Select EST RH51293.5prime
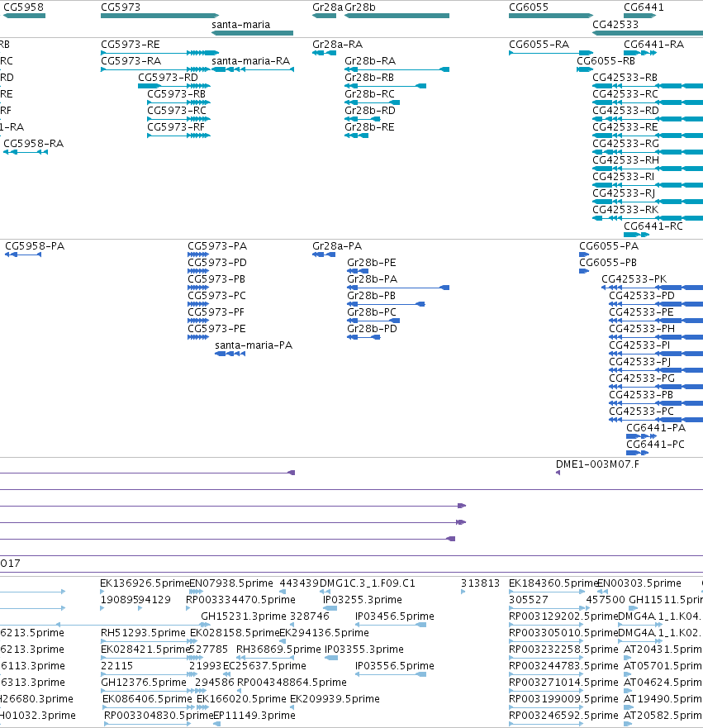The image size is (703, 728). tap(143, 633)
